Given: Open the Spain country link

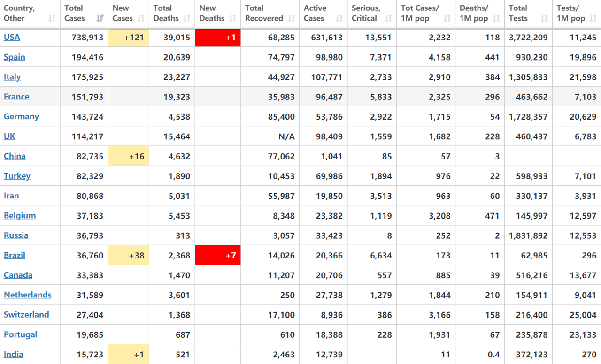Looking at the screenshot, I should point(15,57).
